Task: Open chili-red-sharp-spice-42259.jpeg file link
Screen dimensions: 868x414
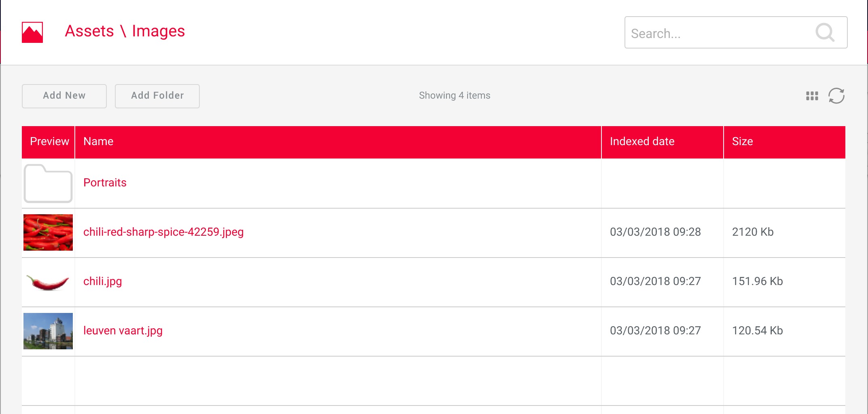Action: [163, 232]
